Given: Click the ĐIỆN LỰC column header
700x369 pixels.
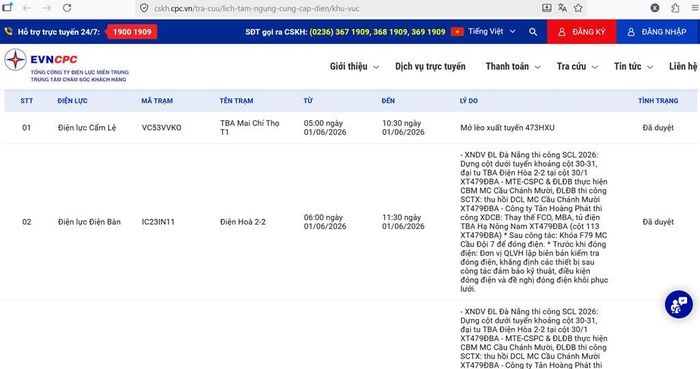Looking at the screenshot, I should click(72, 101).
